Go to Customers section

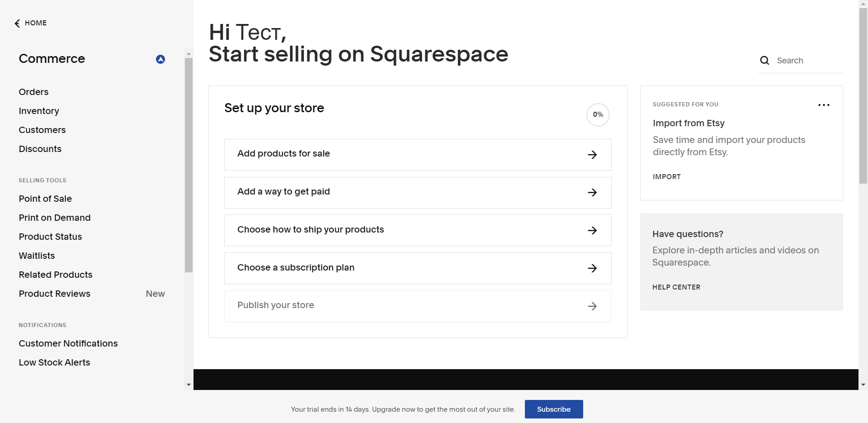click(x=42, y=130)
